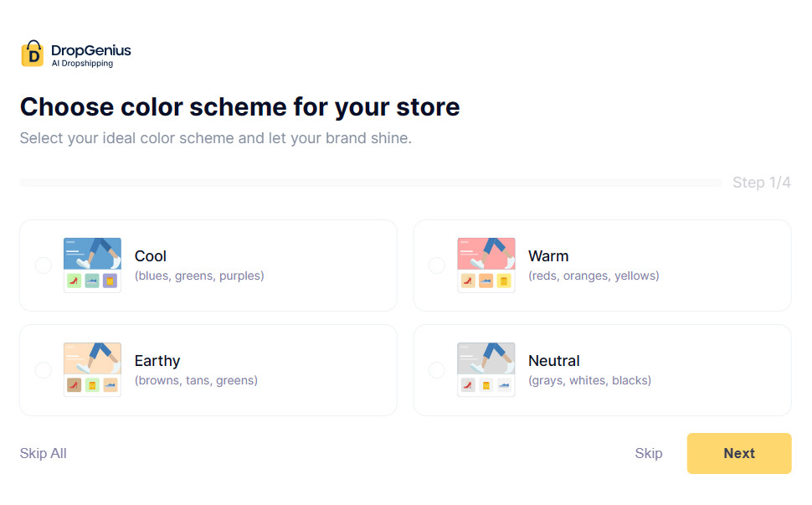Click the Skip All link
The image size is (812, 505).
click(43, 453)
